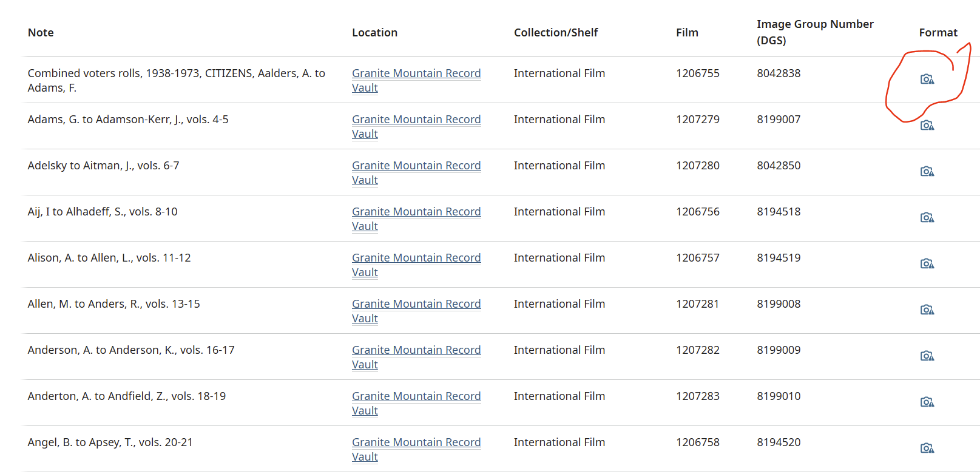Click the Image Group Number (DGS) header
The width and height of the screenshot is (980, 474).
pos(814,32)
